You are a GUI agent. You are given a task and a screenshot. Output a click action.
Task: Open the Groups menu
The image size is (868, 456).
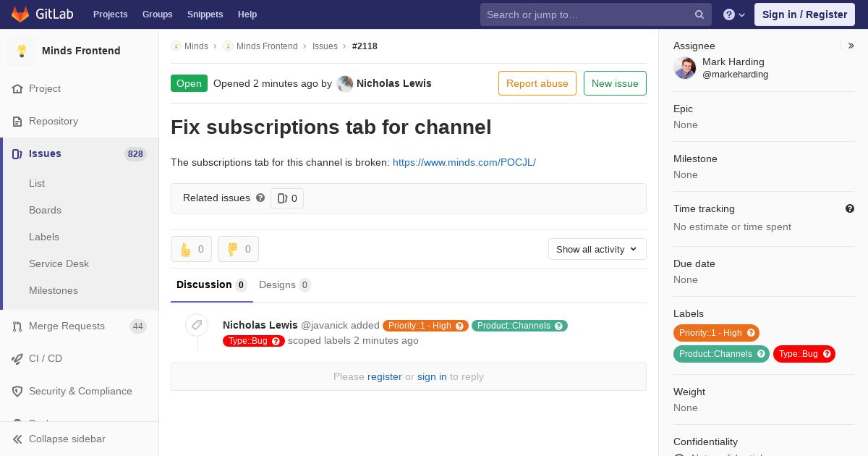pos(157,14)
